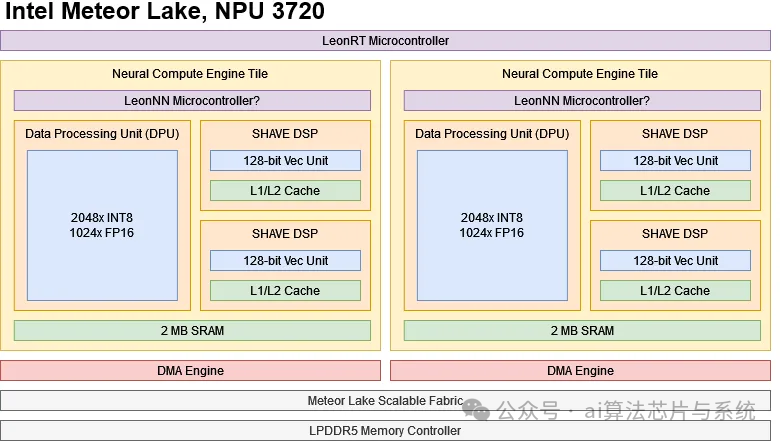Click "Data Processing Unit (DPU)" label in right tile
This screenshot has height=441, width=780.
coord(492,134)
